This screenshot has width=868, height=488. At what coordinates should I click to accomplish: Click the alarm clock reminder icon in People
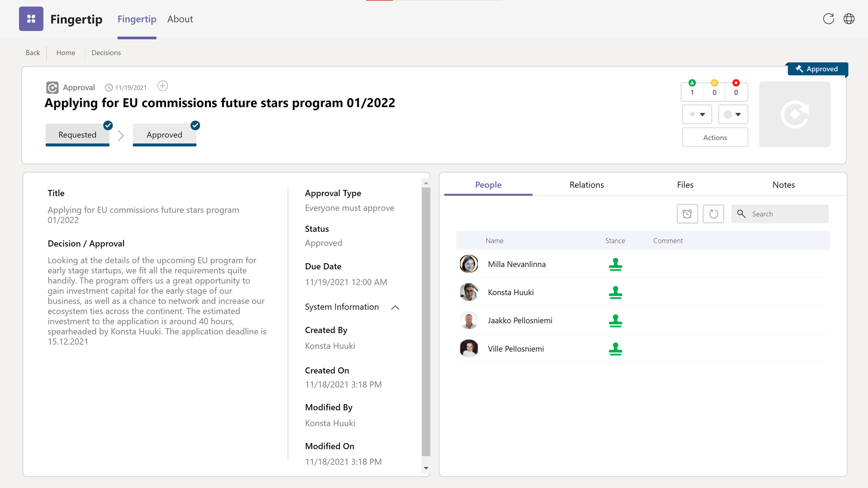(687, 214)
